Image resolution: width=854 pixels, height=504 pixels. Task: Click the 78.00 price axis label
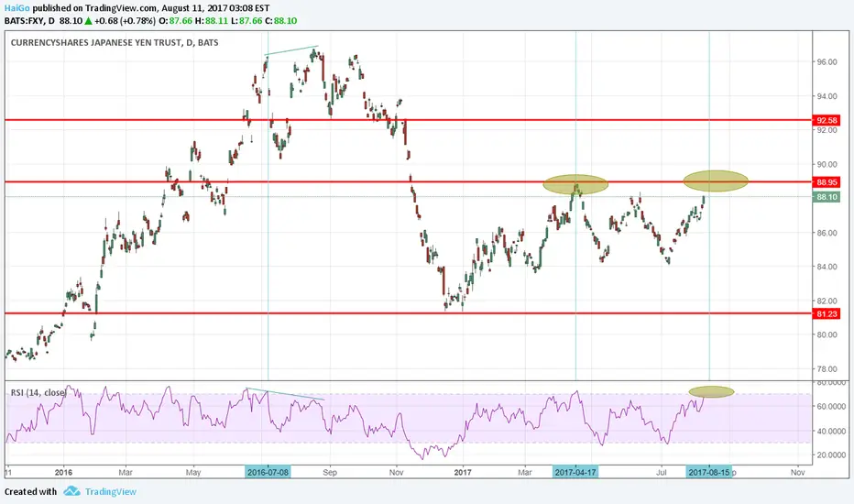[827, 369]
